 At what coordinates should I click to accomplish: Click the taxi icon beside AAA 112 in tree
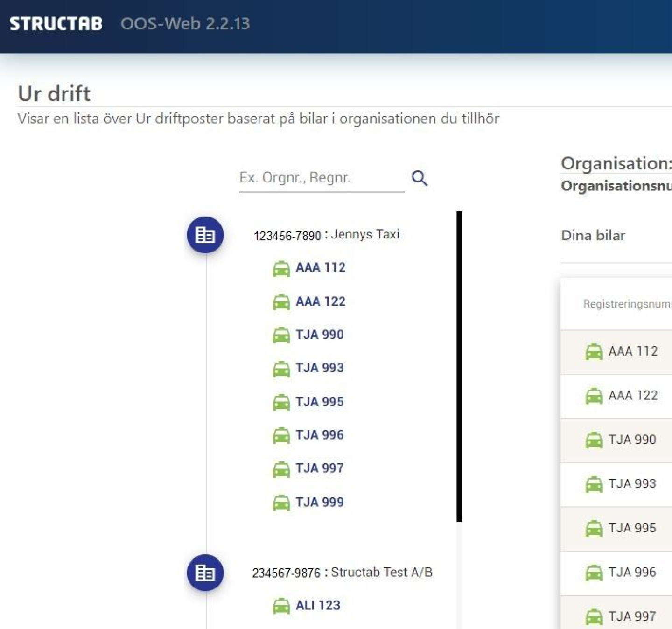[x=281, y=268]
